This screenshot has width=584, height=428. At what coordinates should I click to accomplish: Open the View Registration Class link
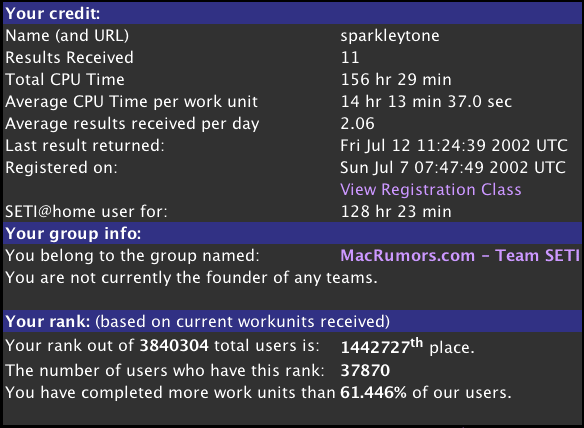point(431,190)
